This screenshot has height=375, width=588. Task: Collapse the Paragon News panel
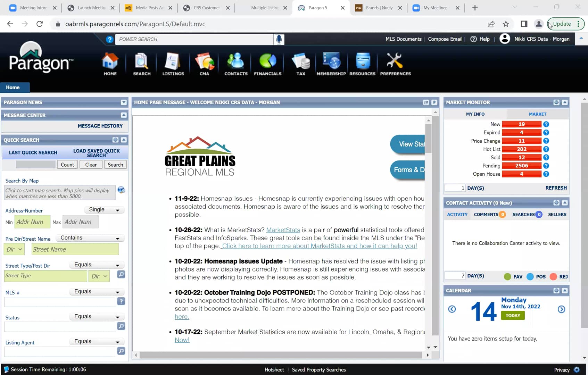click(123, 102)
